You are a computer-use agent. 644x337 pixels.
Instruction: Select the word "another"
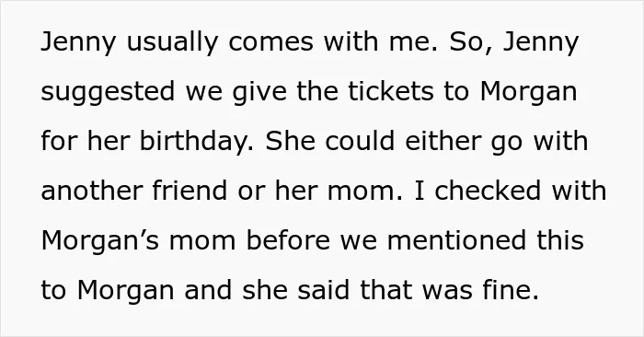92,191
